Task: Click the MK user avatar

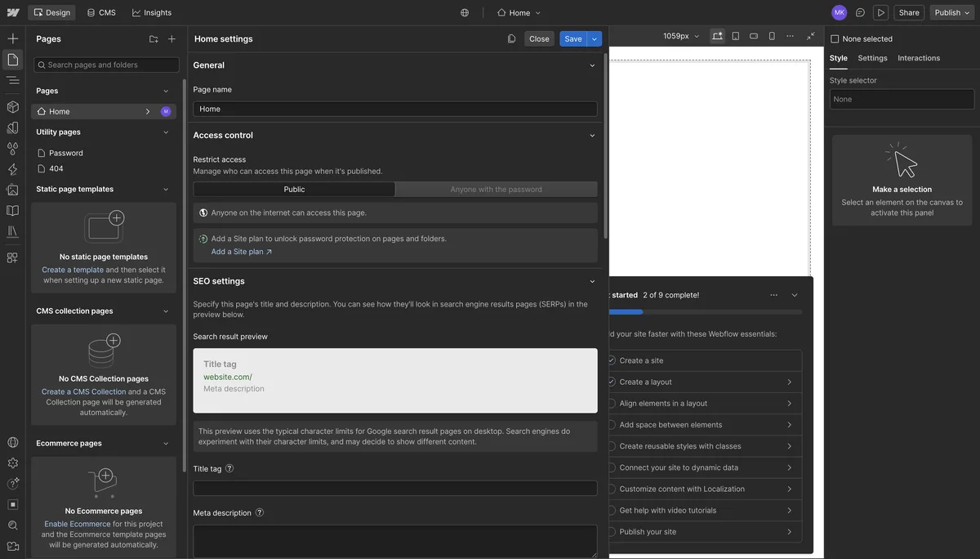Action: [x=839, y=12]
